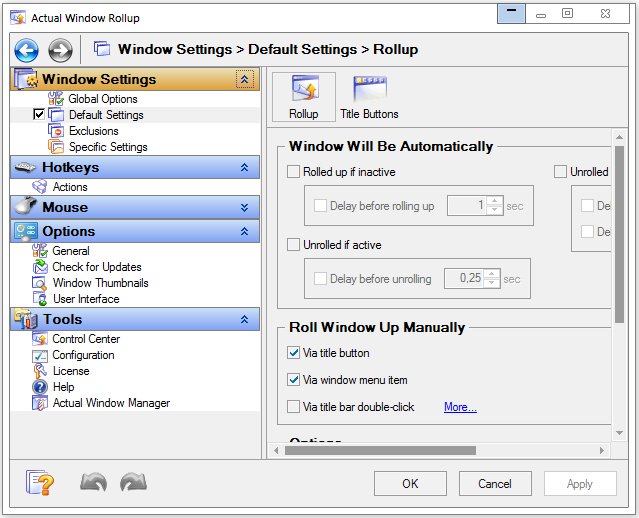Click the Default Settings window icon
This screenshot has width=639, height=518.
coord(56,115)
